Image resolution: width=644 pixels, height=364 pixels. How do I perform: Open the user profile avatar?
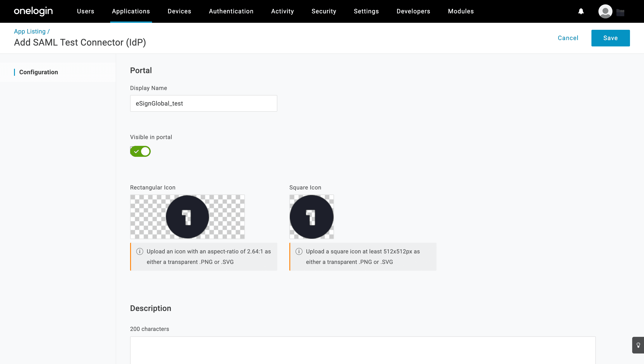(x=605, y=11)
